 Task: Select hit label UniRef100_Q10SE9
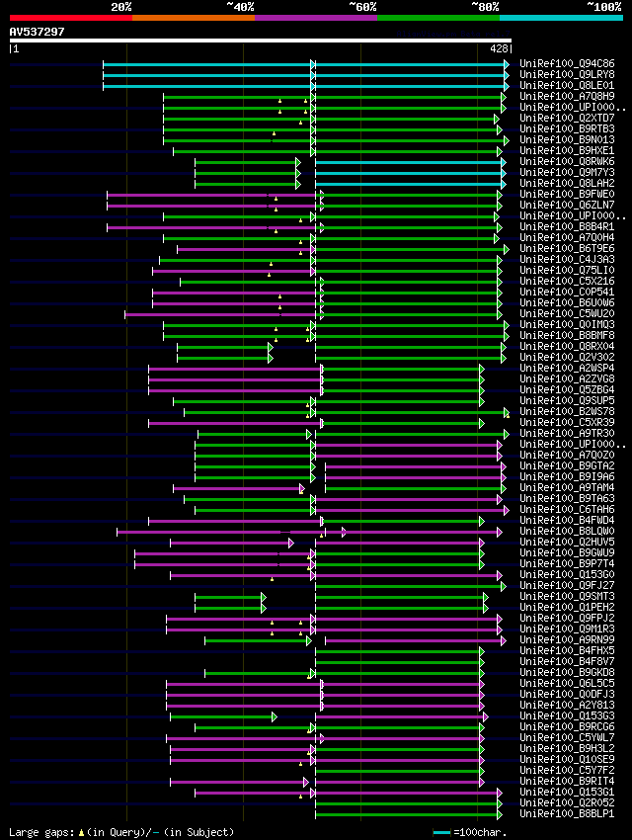point(567,760)
